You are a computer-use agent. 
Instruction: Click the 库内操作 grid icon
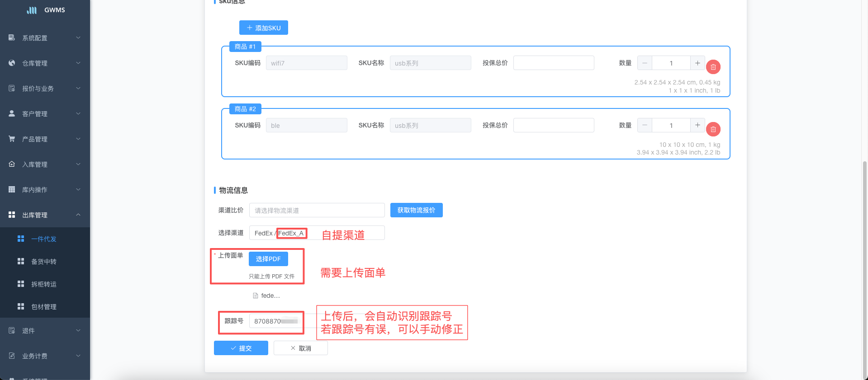pyautogui.click(x=12, y=189)
